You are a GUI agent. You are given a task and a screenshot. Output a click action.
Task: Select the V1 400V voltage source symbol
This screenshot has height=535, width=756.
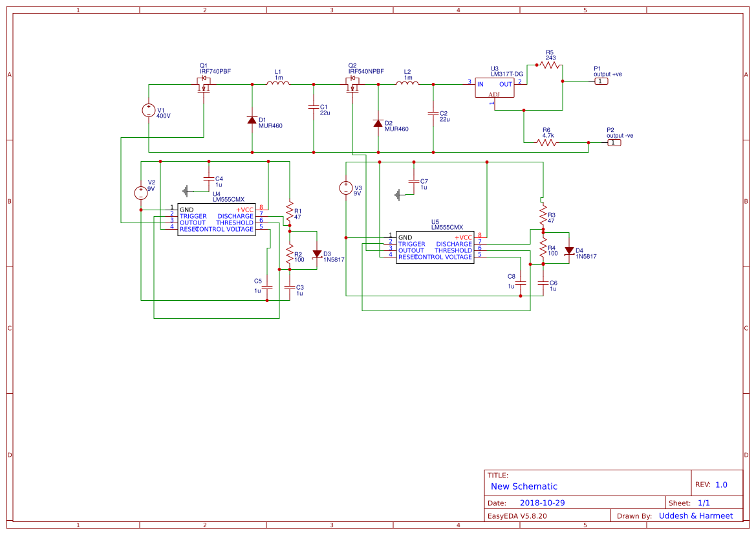point(149,111)
